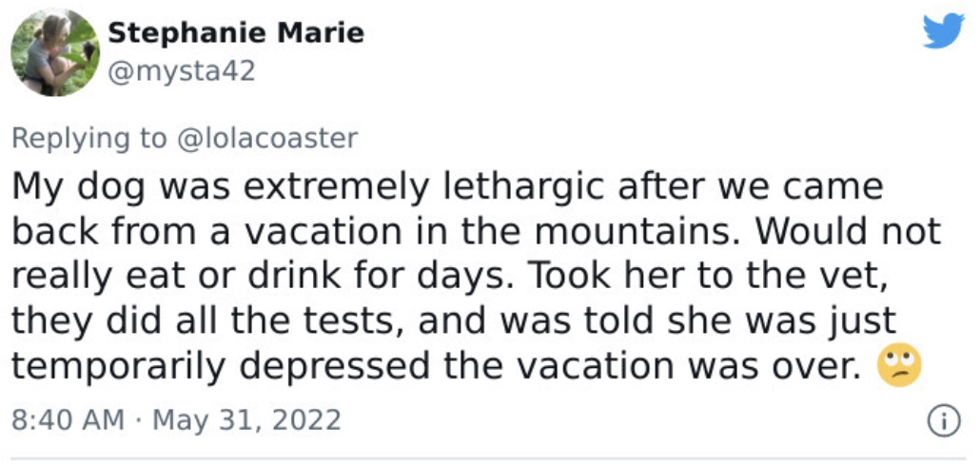Click the "Replying to" label
This screenshot has height=464, width=980.
(x=89, y=138)
